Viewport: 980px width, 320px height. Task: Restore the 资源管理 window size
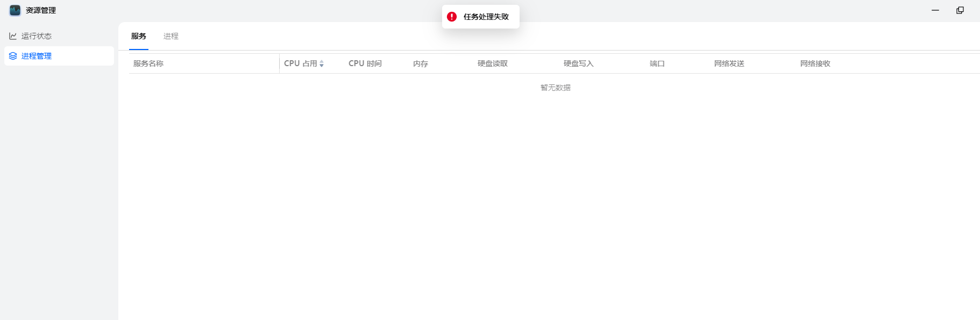tap(960, 10)
